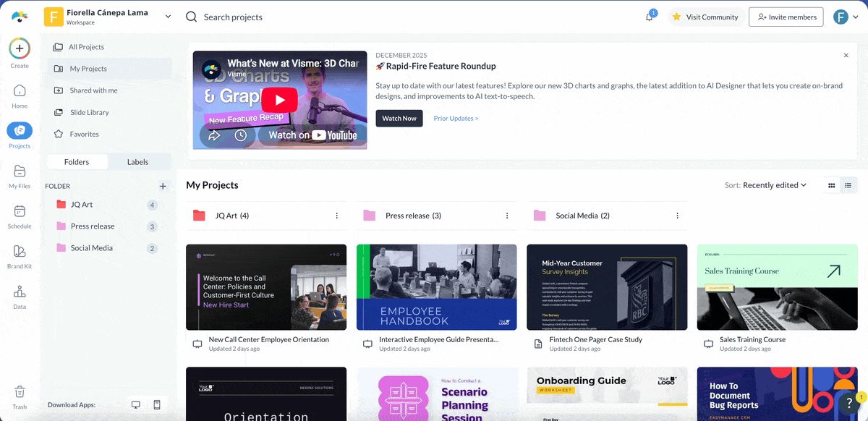Open Social Media folder options menu

coord(678,216)
